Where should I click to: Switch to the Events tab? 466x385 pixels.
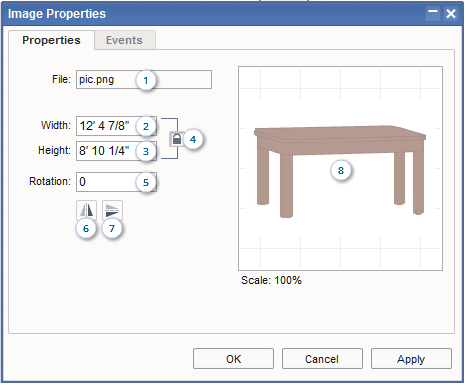(125, 40)
